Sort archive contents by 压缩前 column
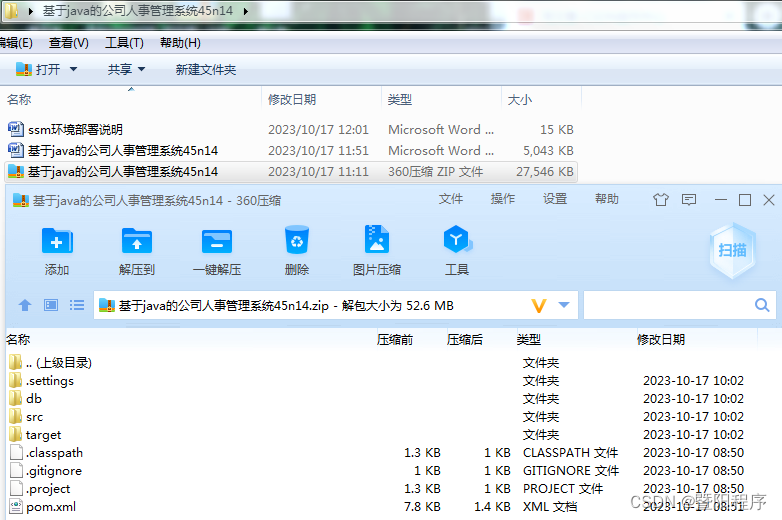The height and width of the screenshot is (520, 782). tap(394, 340)
